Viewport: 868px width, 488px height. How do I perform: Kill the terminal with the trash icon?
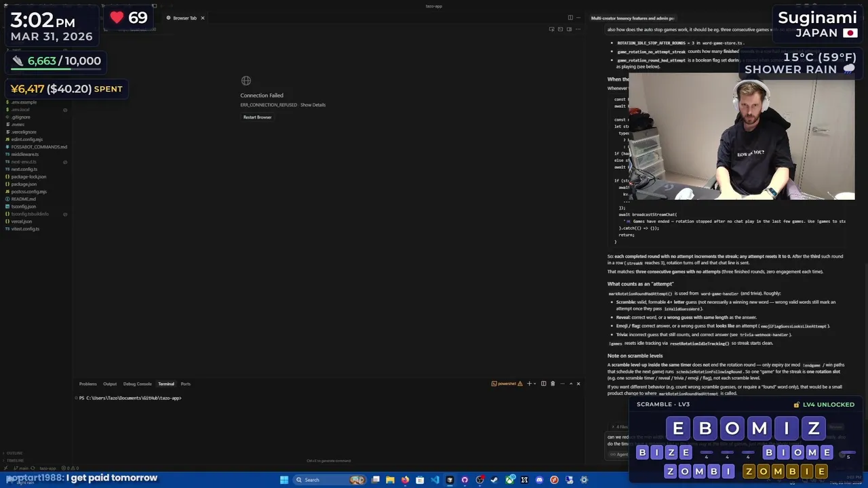point(553,384)
